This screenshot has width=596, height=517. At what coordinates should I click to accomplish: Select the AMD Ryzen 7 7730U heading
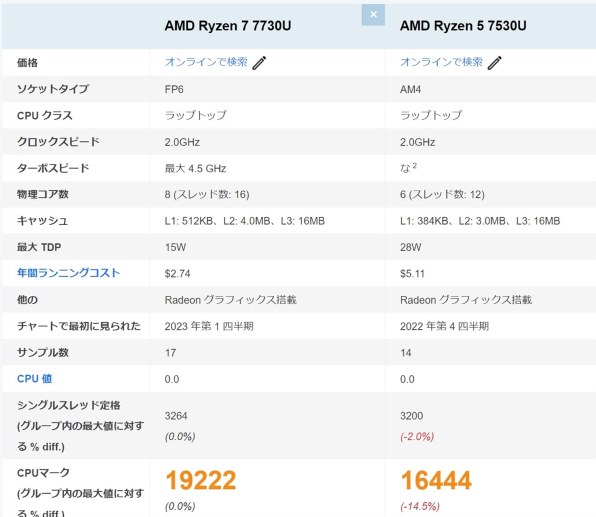pos(228,26)
